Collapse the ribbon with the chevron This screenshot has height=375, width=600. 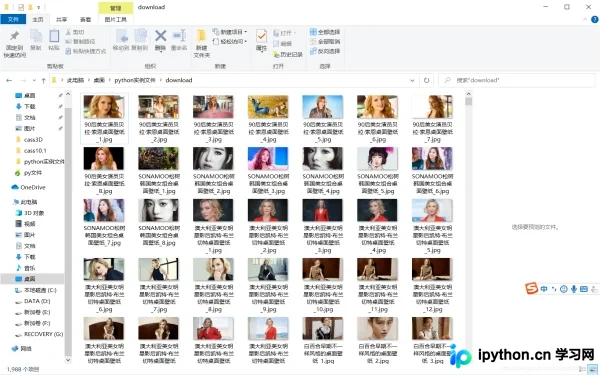585,19
